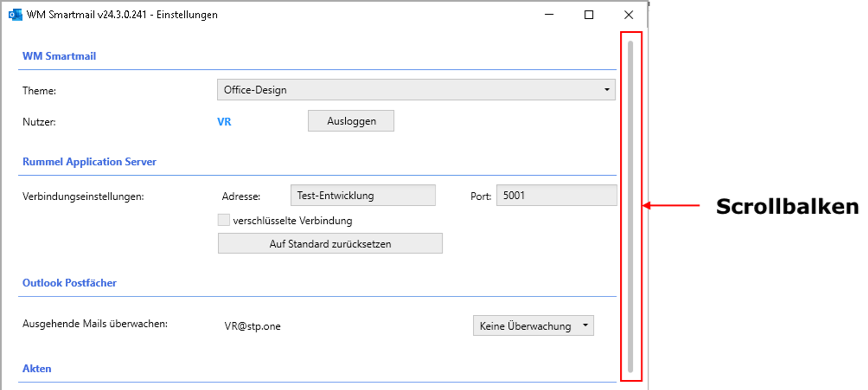The image size is (868, 390).
Task: Click the Verbindungseinstellungen label
Action: [83, 196]
